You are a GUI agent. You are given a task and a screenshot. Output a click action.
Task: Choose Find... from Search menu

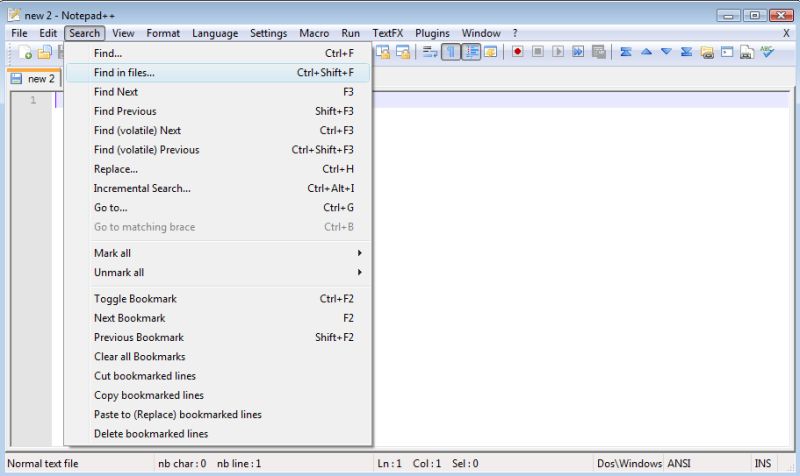(218, 53)
